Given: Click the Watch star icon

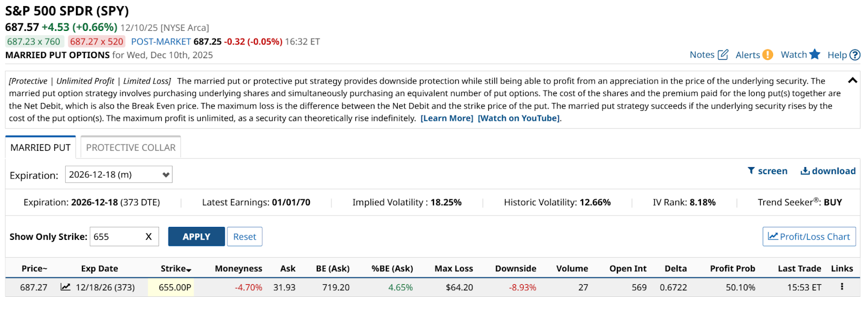Looking at the screenshot, I should 814,54.
